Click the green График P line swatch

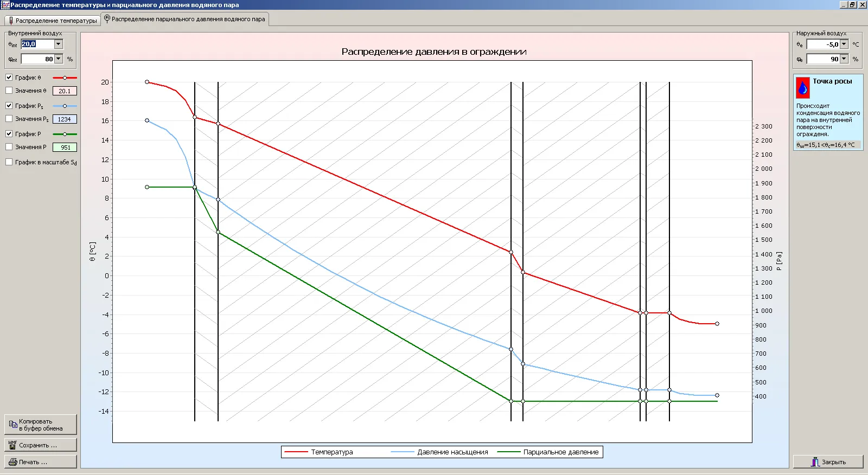coord(65,134)
